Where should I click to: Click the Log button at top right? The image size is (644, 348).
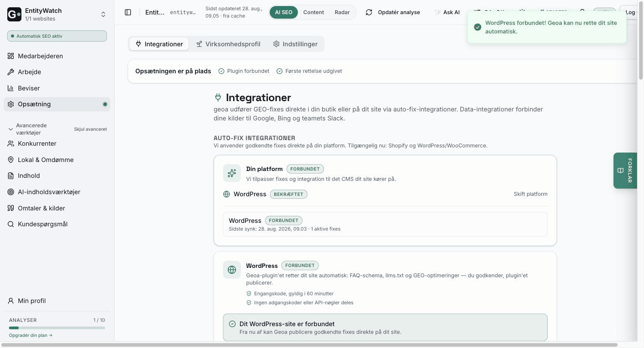pyautogui.click(x=630, y=12)
